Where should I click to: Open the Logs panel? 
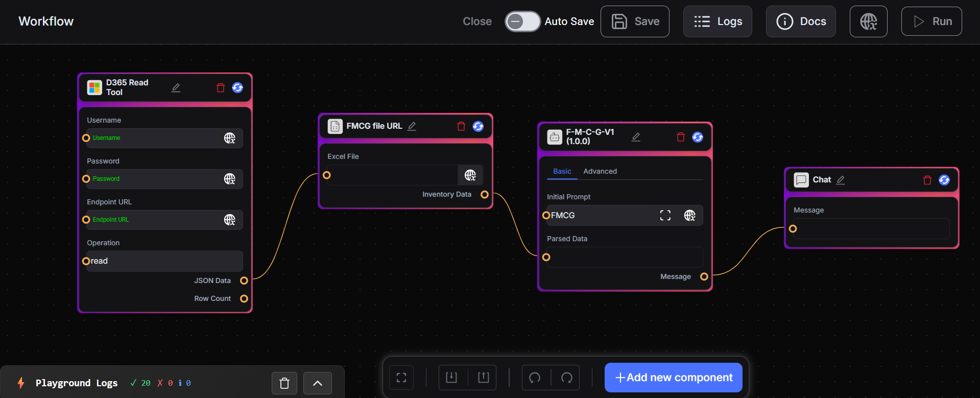pos(718,21)
